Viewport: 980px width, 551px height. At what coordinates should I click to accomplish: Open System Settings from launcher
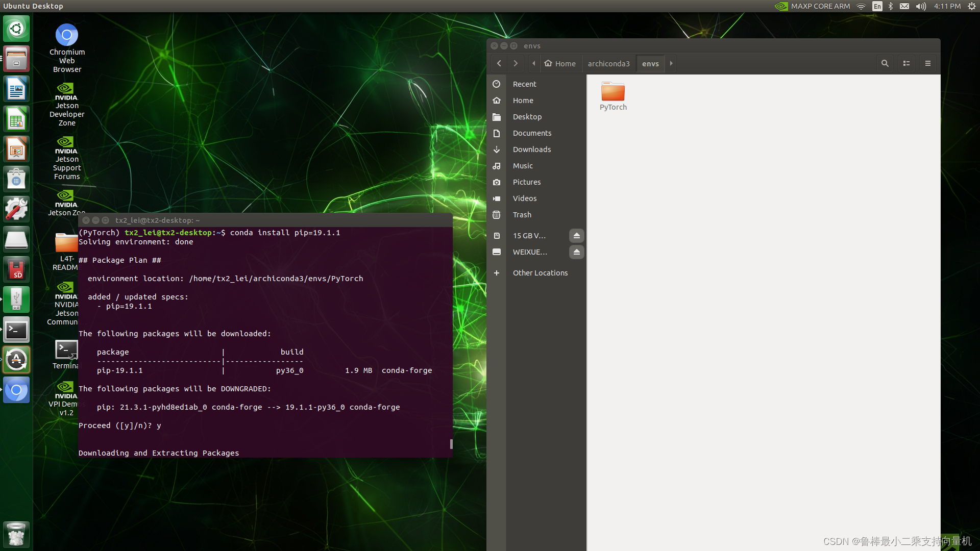point(16,209)
